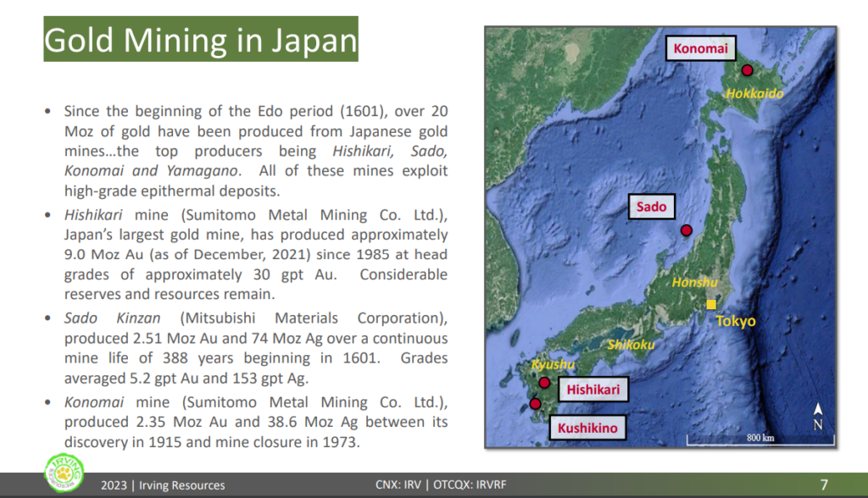
Task: Click the slide page number 7
Action: click(x=824, y=485)
